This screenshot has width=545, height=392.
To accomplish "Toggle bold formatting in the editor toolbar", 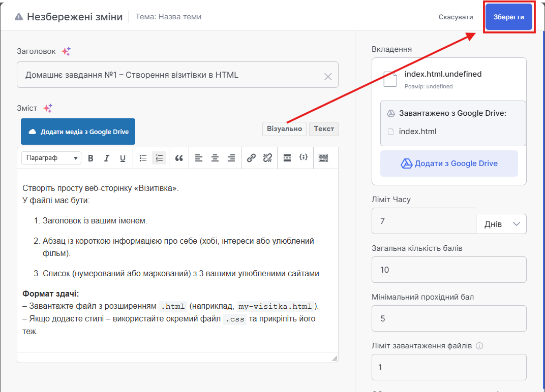I will pos(90,158).
